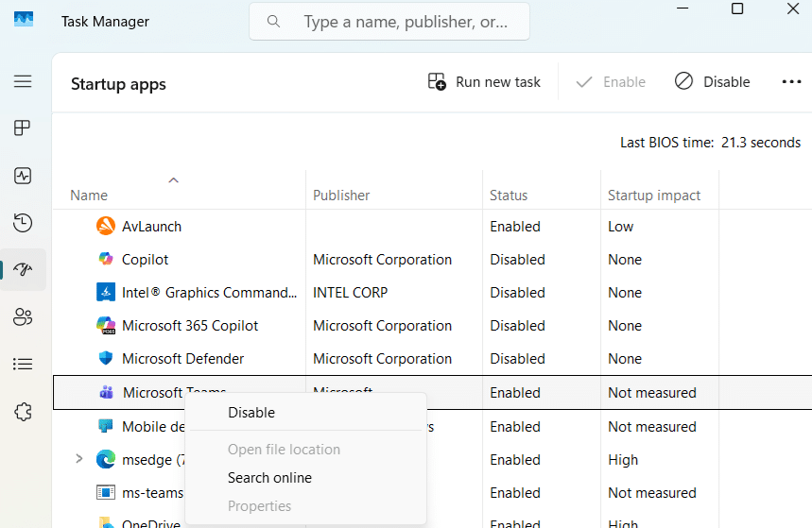Click the AvLaunch app icon
Viewport: 812px width, 528px height.
[x=106, y=227]
